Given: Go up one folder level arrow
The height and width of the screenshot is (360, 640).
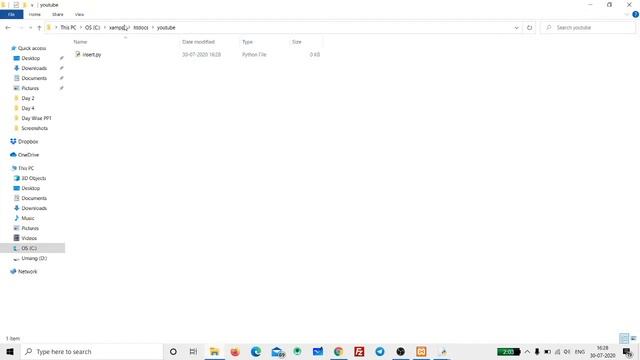Looking at the screenshot, I should pos(39,28).
